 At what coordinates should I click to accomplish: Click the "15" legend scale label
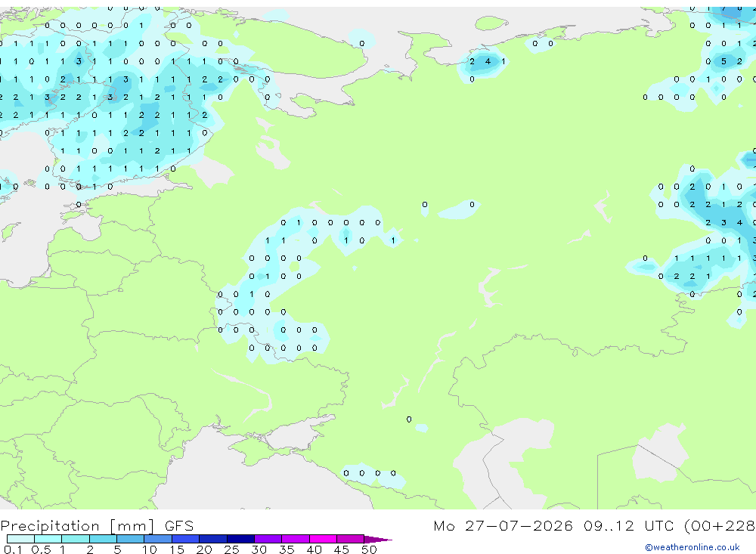[177, 549]
